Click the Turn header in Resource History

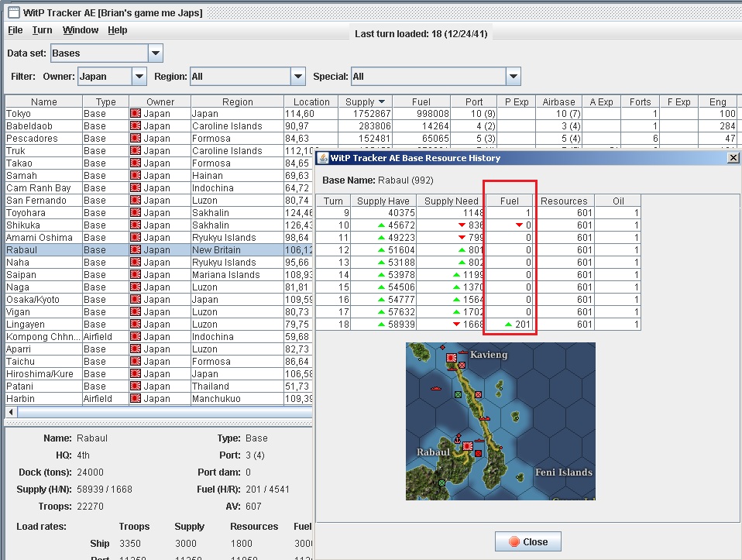(333, 201)
